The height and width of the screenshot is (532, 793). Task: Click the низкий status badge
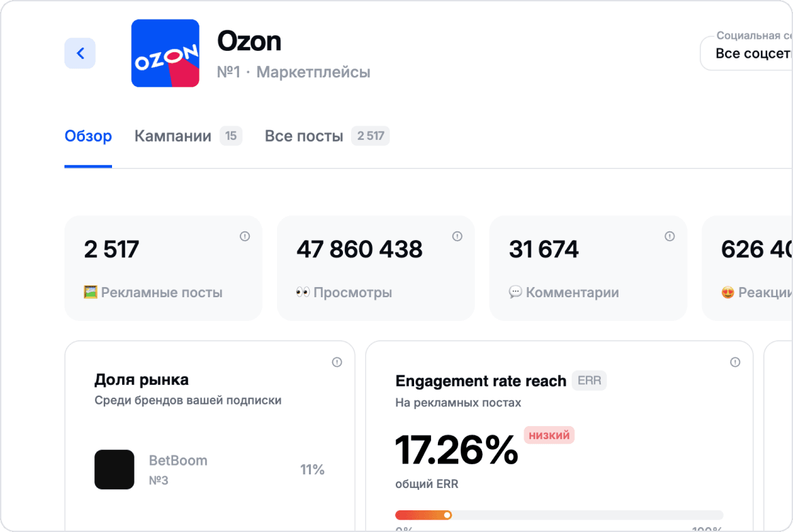coord(549,435)
